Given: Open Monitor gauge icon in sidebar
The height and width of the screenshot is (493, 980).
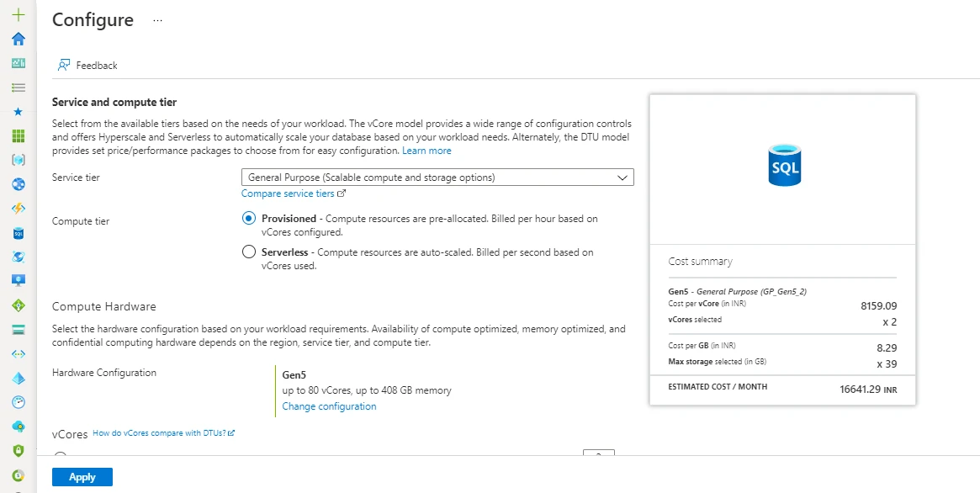Looking at the screenshot, I should click(x=18, y=401).
